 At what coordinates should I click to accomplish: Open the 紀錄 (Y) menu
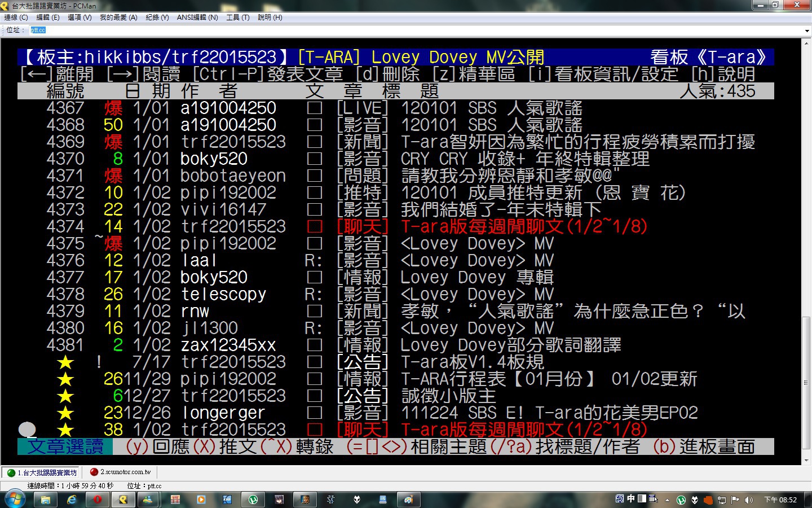157,17
